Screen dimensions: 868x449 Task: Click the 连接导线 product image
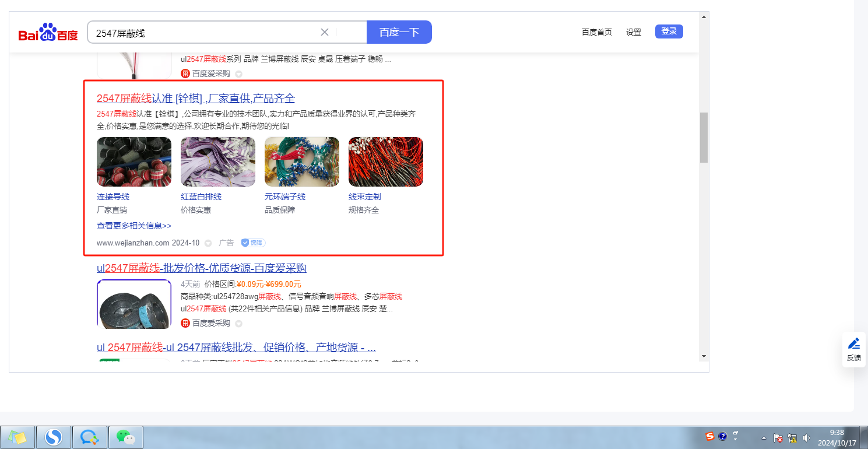click(x=134, y=162)
